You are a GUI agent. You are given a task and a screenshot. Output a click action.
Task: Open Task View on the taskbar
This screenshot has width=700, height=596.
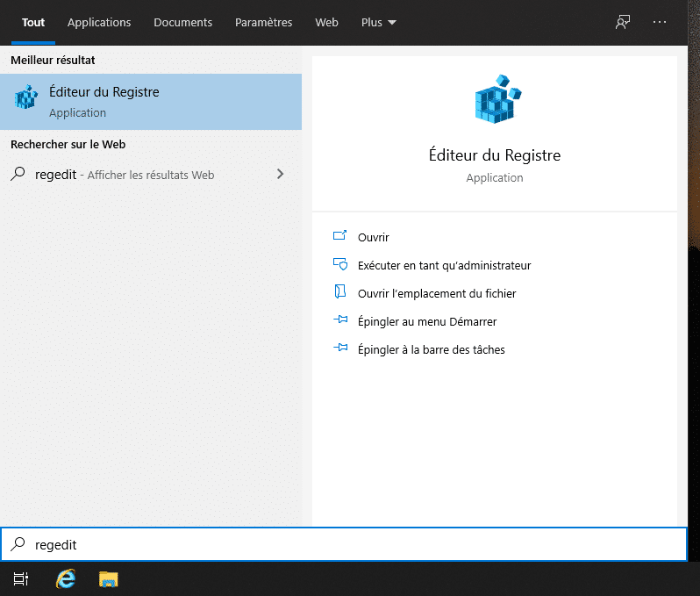click(x=21, y=578)
